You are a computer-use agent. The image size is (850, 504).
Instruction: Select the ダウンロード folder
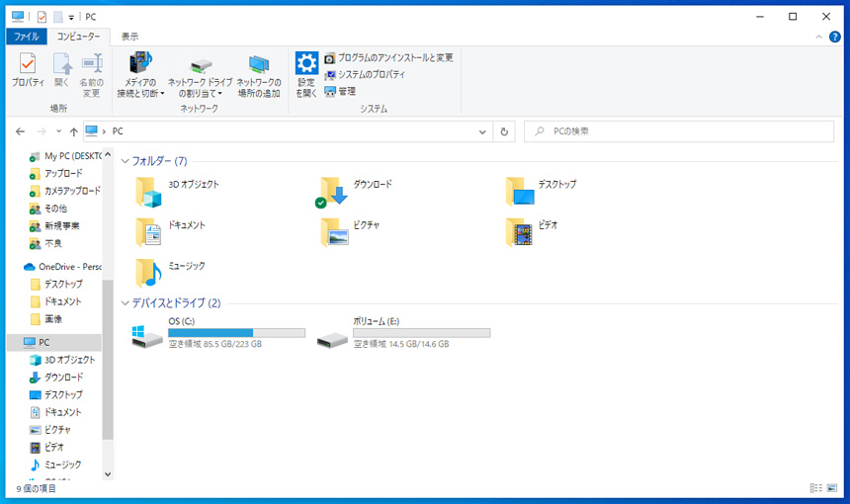354,192
